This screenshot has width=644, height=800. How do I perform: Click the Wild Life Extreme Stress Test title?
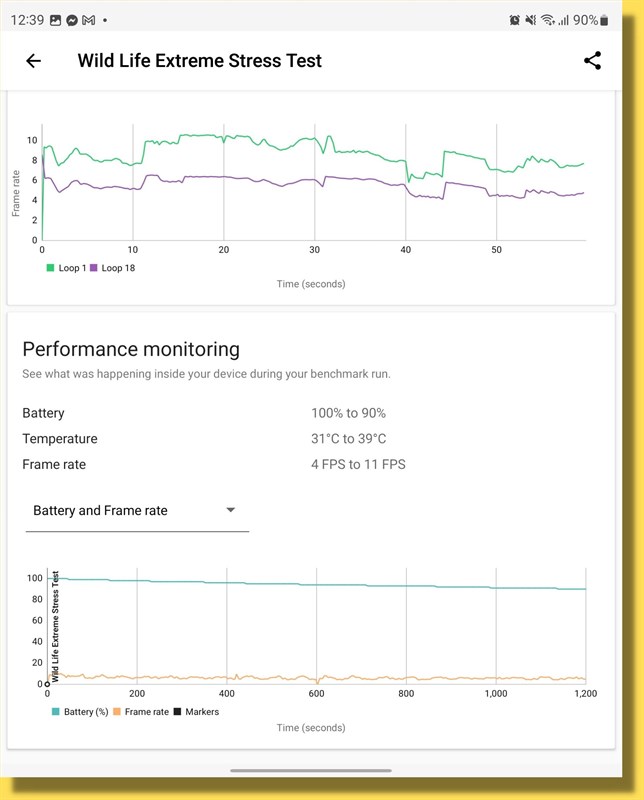pyautogui.click(x=200, y=61)
